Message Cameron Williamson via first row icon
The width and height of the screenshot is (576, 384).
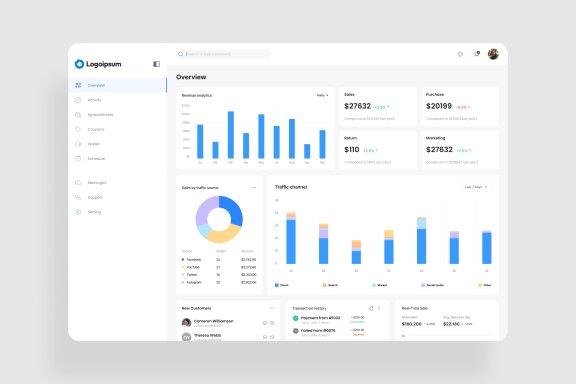pyautogui.click(x=265, y=323)
